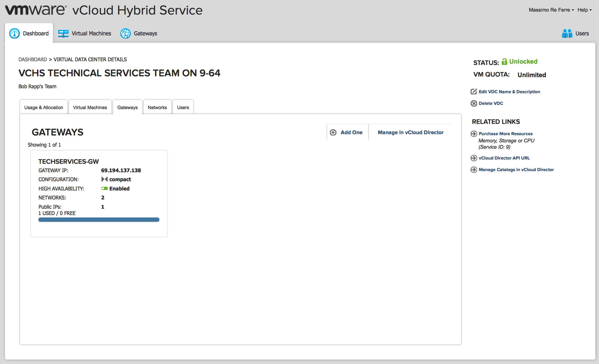Select the VDC Gateways sub-tab
The image size is (599, 364).
tap(127, 107)
